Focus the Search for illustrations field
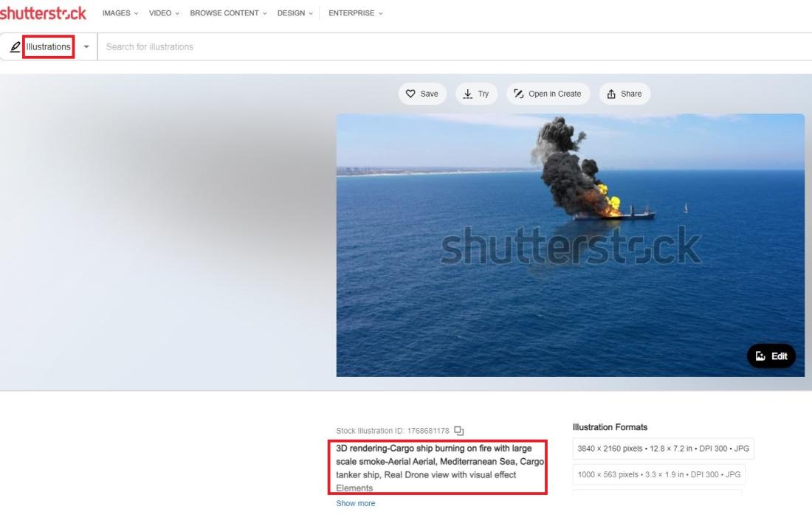Screen dimensions: 812x526 click(455, 46)
